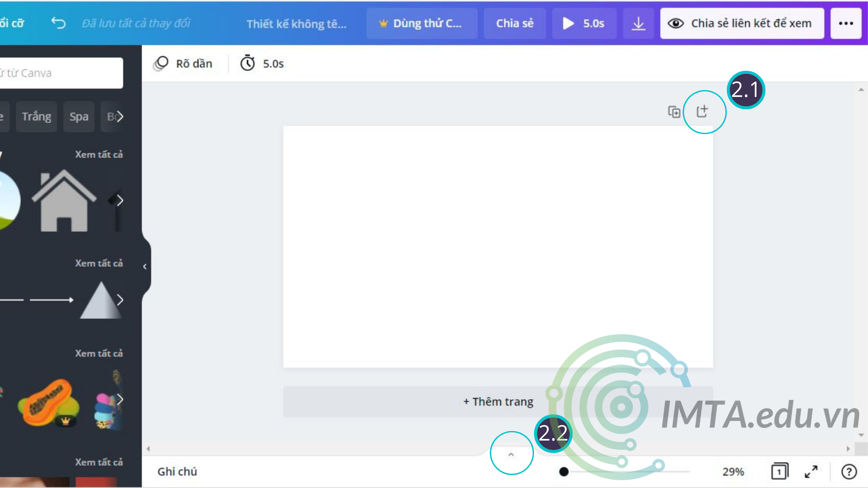Click the zoom slider handle
868x488 pixels.
click(564, 472)
